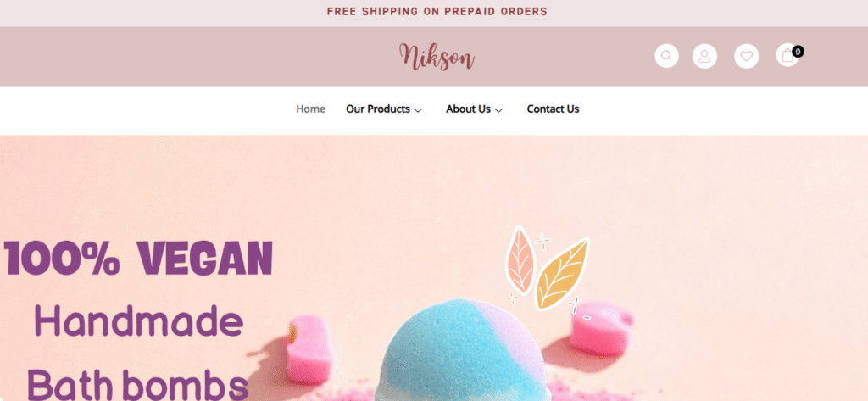Open the search magnifier icon
This screenshot has height=401, width=868.
point(666,56)
